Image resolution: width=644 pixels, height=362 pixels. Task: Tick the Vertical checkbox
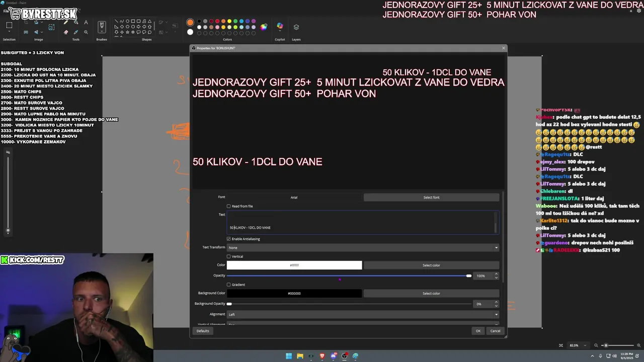coord(228,256)
